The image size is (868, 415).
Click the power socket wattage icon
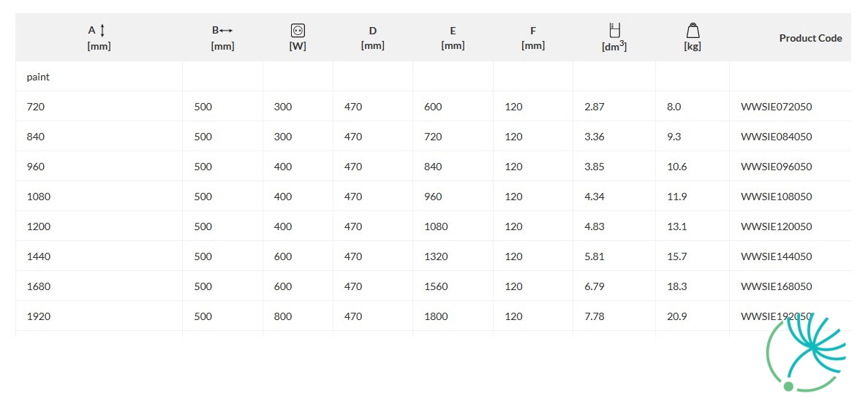pyautogui.click(x=298, y=31)
